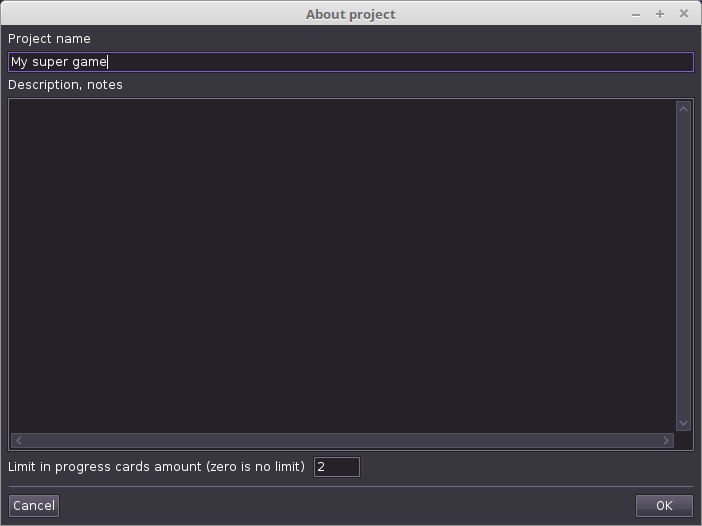Click the "Limit in progress cards amount" label
Image resolution: width=702 pixels, height=526 pixels.
click(156, 467)
